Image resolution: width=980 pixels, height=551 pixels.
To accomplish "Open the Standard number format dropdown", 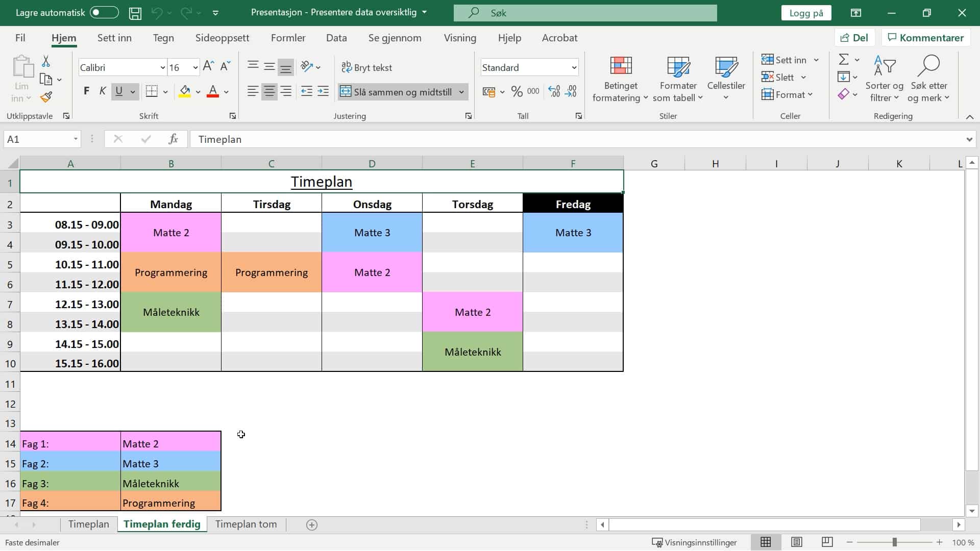I will click(574, 67).
